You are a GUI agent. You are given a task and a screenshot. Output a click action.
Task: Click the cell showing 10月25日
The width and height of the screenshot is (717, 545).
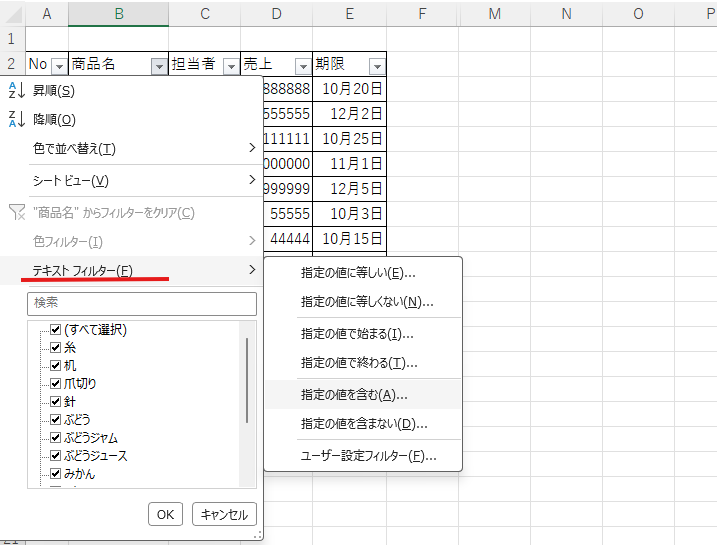[x=349, y=139]
